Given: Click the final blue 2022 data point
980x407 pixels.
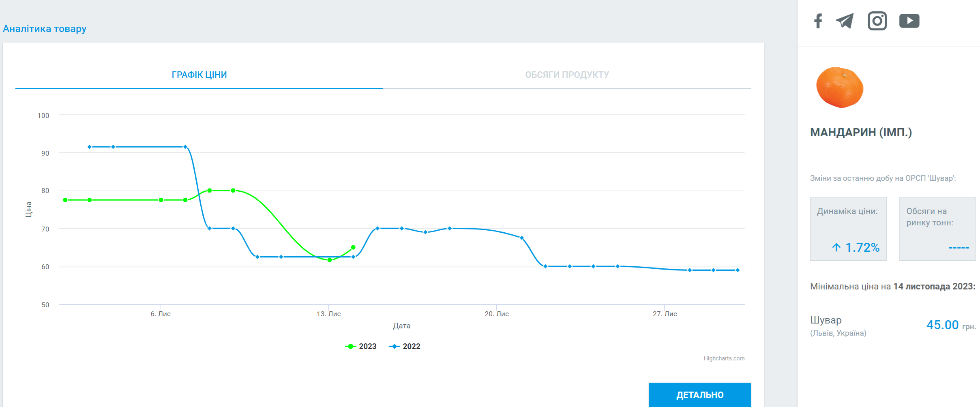Looking at the screenshot, I should [738, 270].
